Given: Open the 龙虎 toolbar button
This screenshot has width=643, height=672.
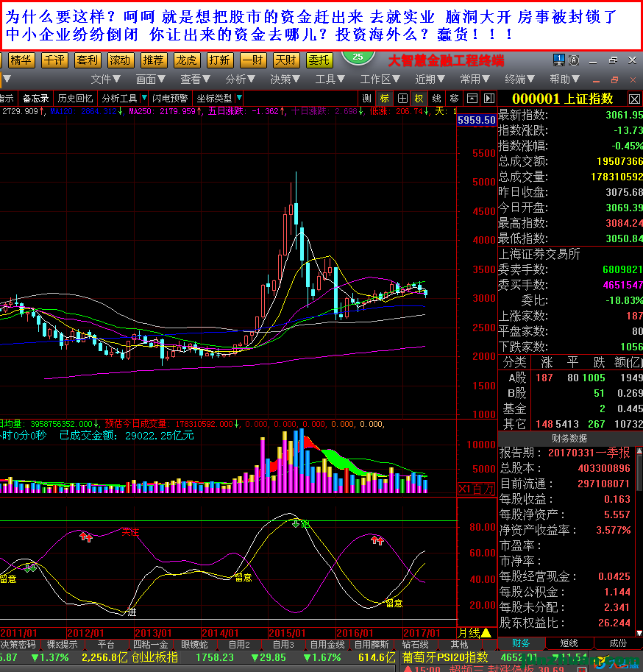Looking at the screenshot, I should pos(186,60).
